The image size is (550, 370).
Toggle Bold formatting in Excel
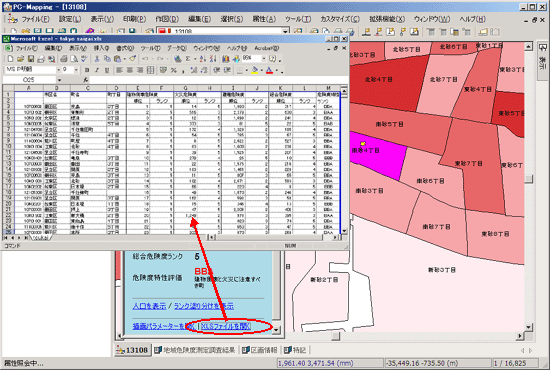[x=87, y=70]
